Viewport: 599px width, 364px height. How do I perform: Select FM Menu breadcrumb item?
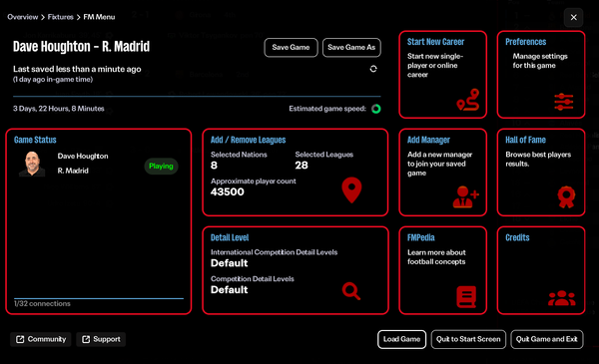tap(99, 17)
